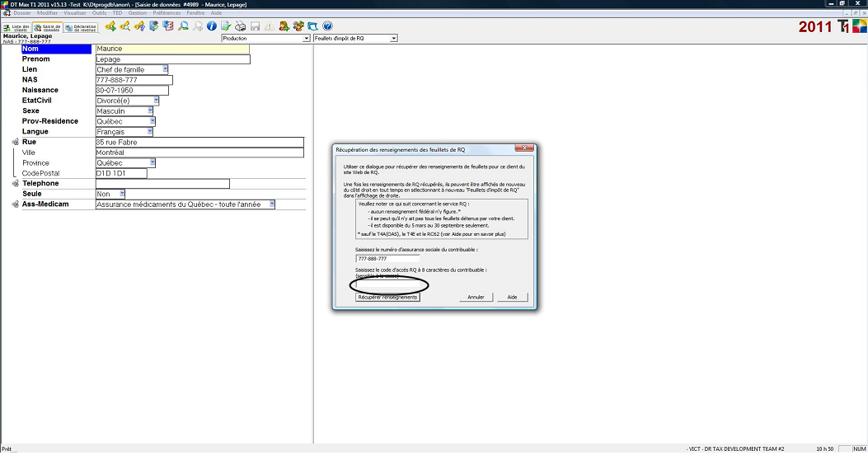868x474 pixels.
Task: Click the Récupérer renseignements button
Action: (387, 298)
